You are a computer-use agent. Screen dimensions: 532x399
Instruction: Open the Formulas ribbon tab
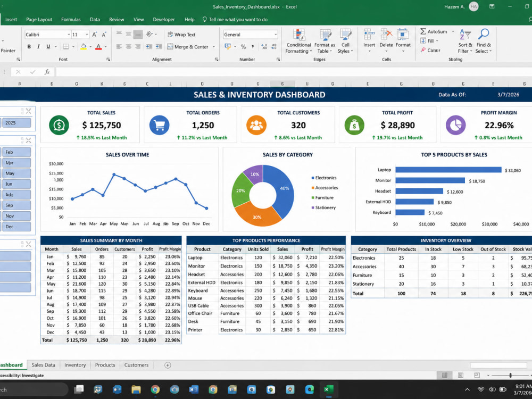(x=71, y=19)
